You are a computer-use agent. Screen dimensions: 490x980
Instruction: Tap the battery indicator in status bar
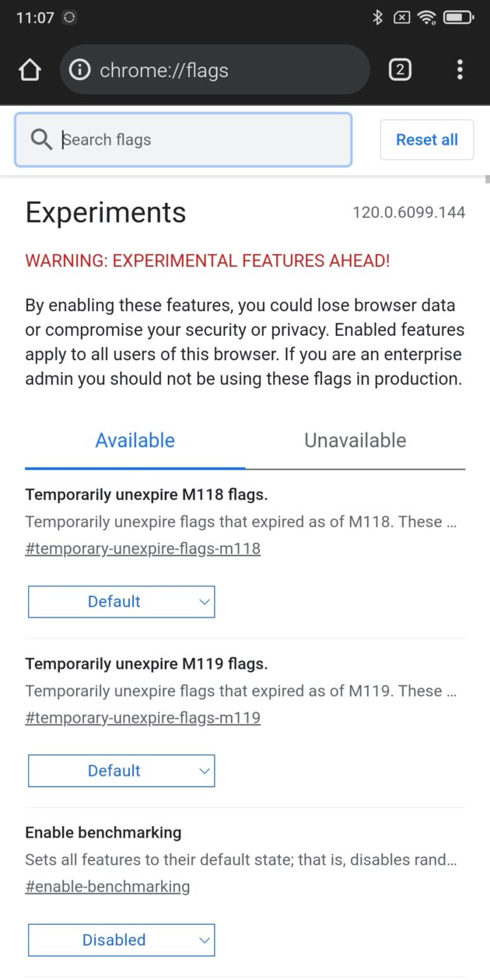pyautogui.click(x=458, y=17)
